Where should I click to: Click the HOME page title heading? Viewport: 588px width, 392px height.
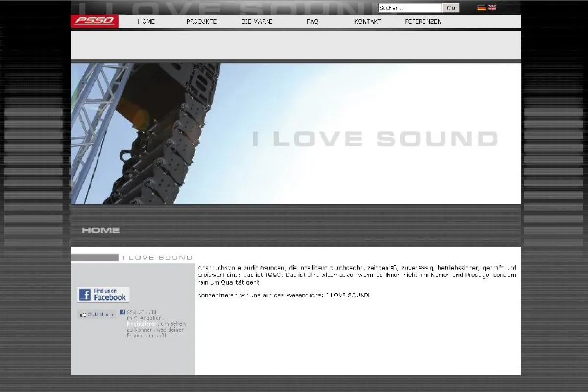(101, 230)
